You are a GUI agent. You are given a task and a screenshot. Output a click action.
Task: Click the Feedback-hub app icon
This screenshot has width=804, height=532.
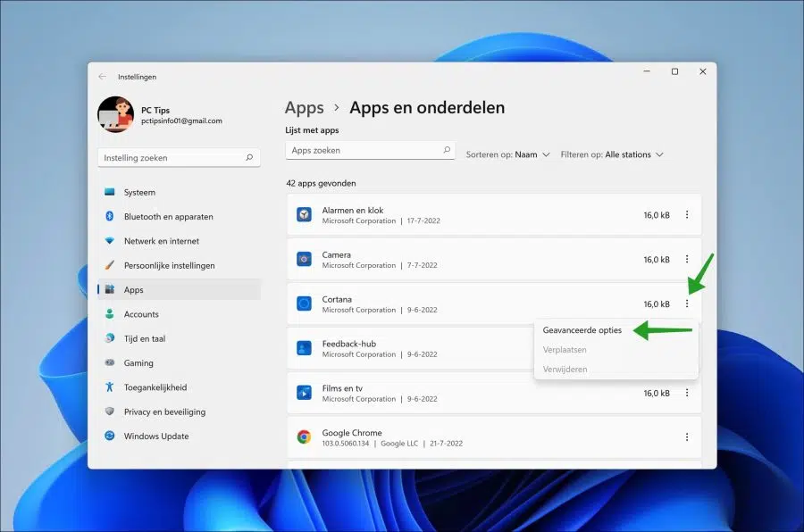(x=304, y=348)
